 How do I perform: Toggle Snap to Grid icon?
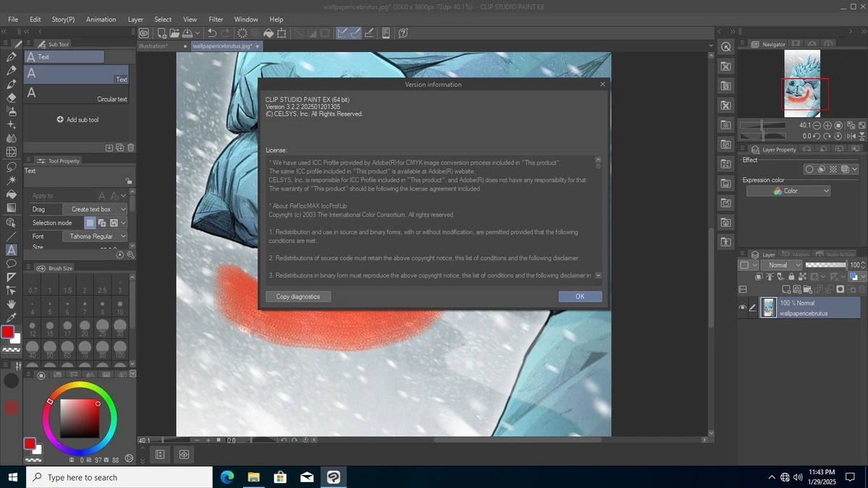pyautogui.click(x=369, y=33)
